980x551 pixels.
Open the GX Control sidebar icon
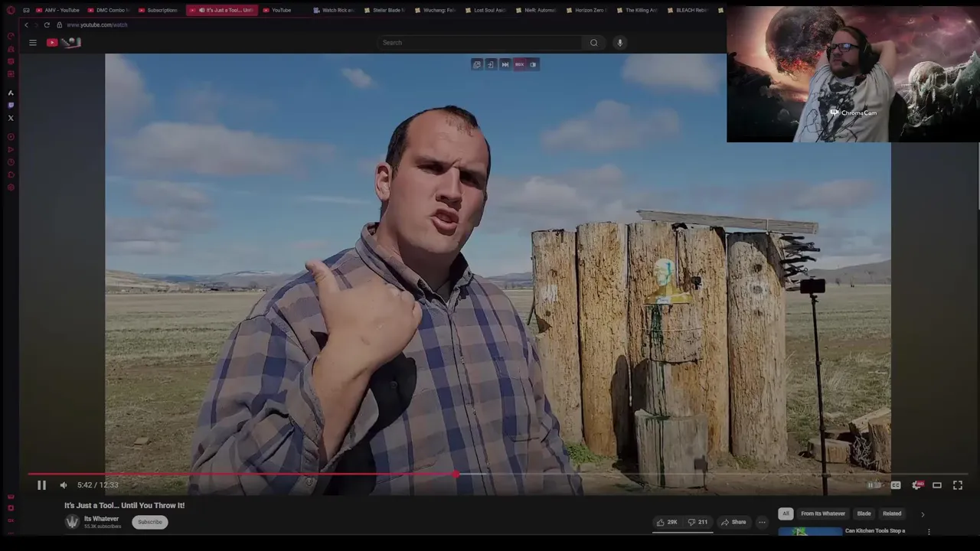point(11,36)
